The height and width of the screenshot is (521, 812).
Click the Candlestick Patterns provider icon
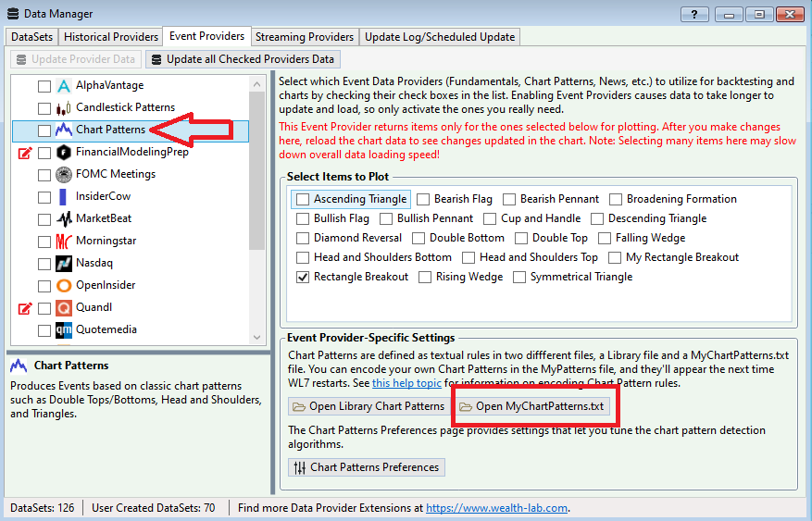(64, 108)
